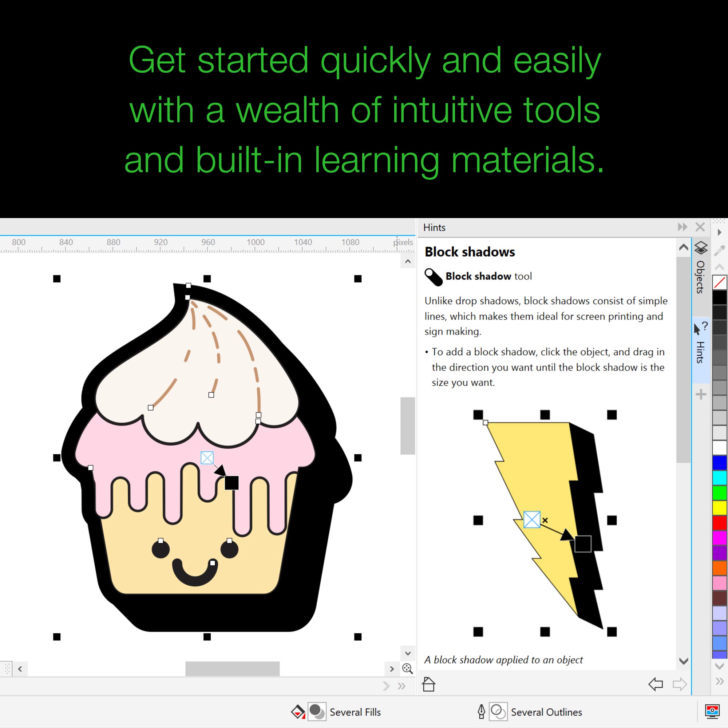Screen dimensions: 728x728
Task: Click the Several Outlines swatch indicator
Action: (x=498, y=712)
